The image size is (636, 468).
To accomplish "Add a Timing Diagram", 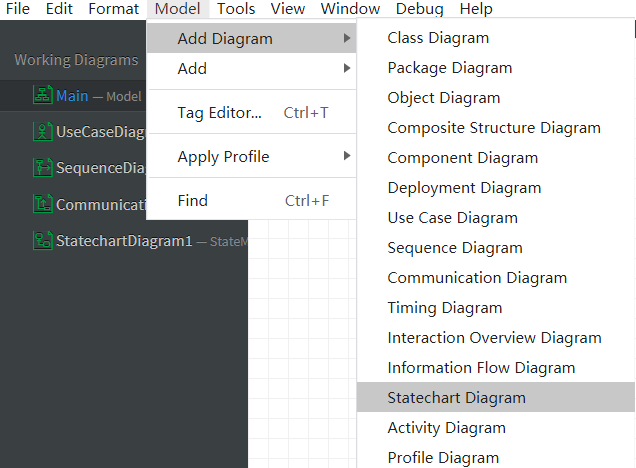I will 496,308.
